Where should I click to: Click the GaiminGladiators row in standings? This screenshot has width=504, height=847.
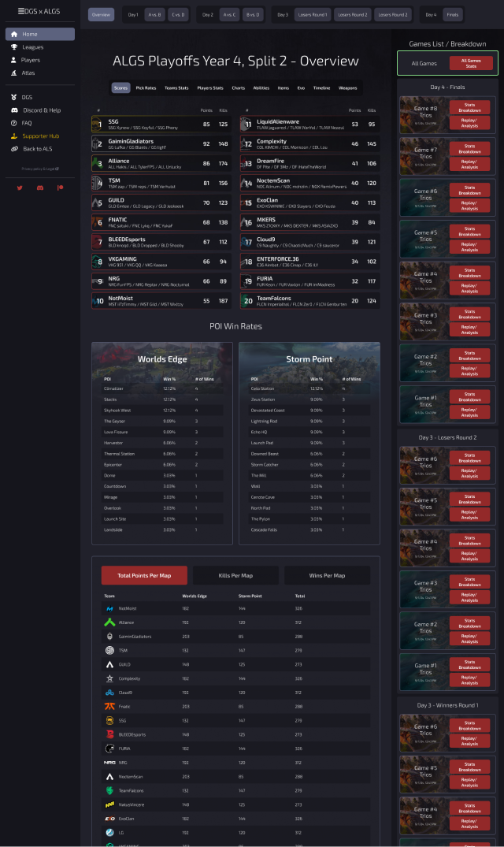(x=161, y=143)
